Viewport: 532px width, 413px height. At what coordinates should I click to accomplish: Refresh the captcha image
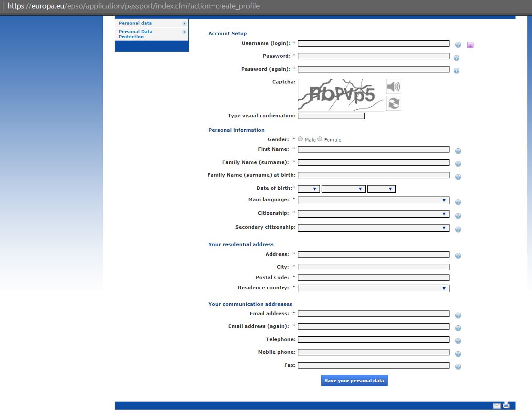coord(393,103)
